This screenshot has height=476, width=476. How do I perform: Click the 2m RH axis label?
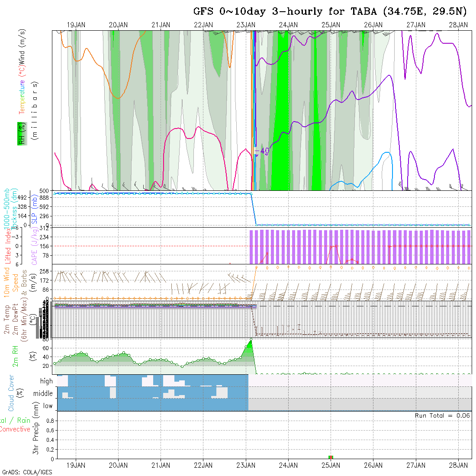point(15,356)
